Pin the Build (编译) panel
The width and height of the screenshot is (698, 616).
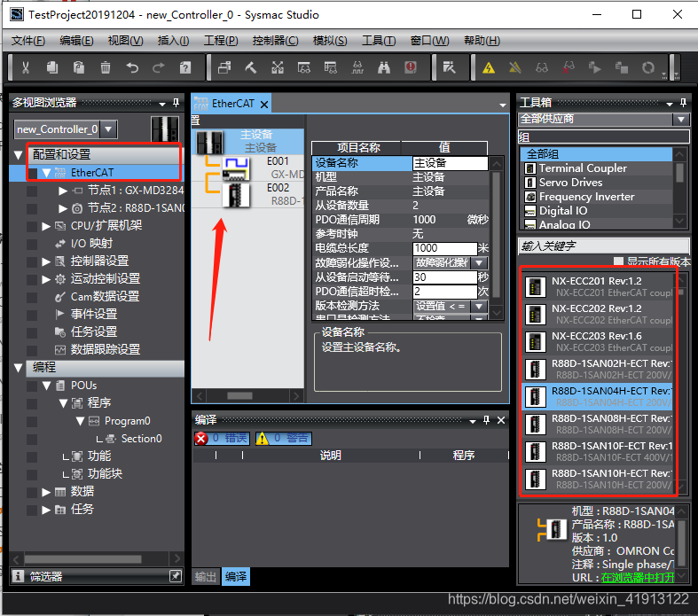click(487, 420)
